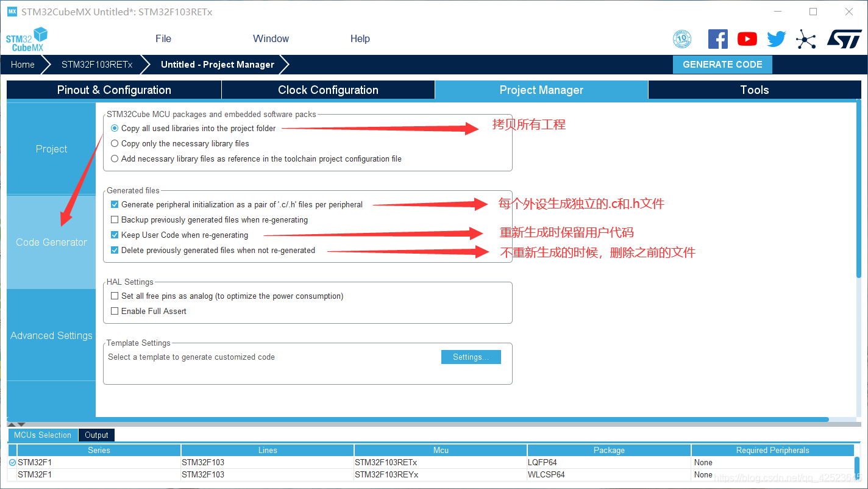Go to STM32F103RETx breadcrumb
Screen dimensions: 868x489
tap(97, 65)
